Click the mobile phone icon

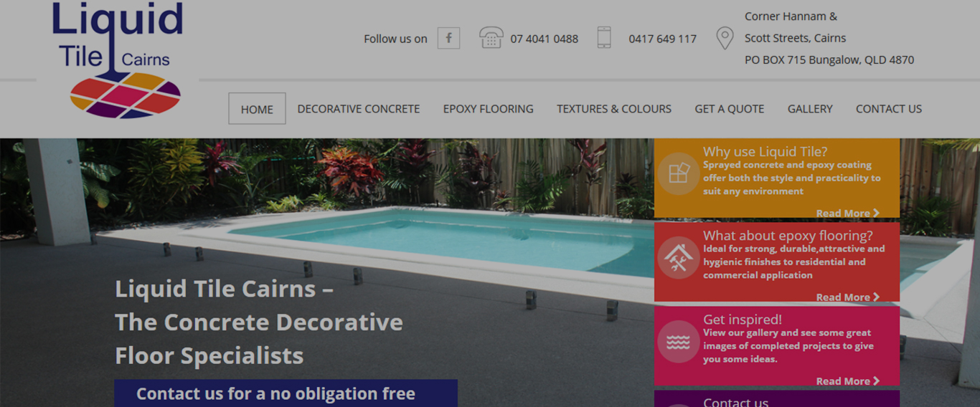pos(604,37)
